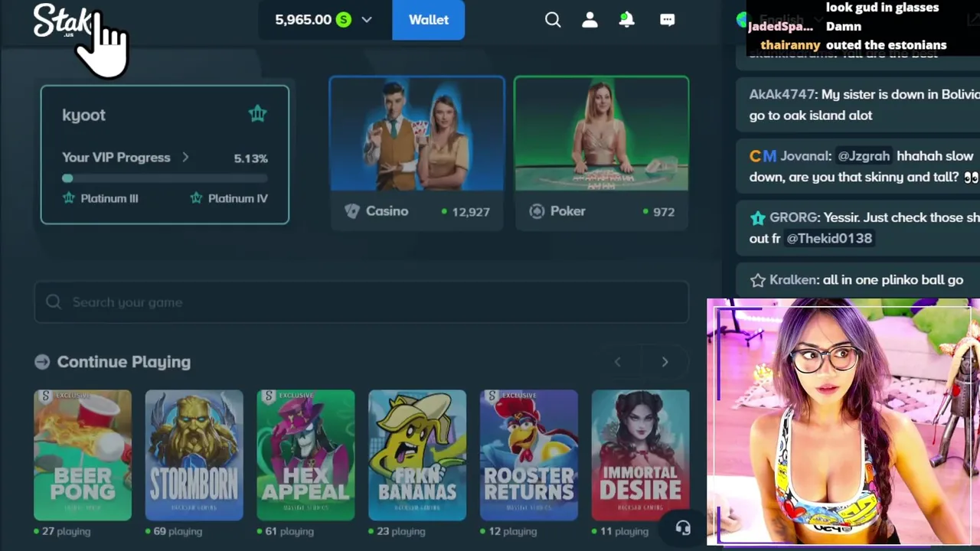
Task: Go to previous Continue Playing games arrow
Action: point(618,362)
